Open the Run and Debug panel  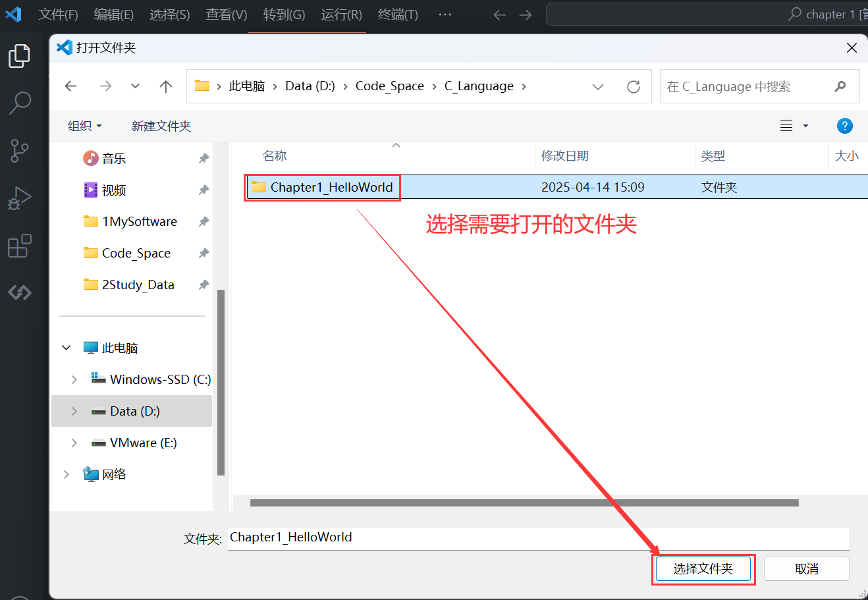pos(19,198)
